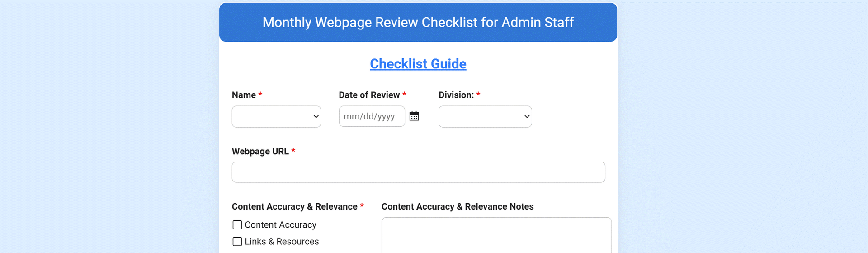Click the "Webpage URL" label
This screenshot has width=868, height=253.
coord(260,152)
